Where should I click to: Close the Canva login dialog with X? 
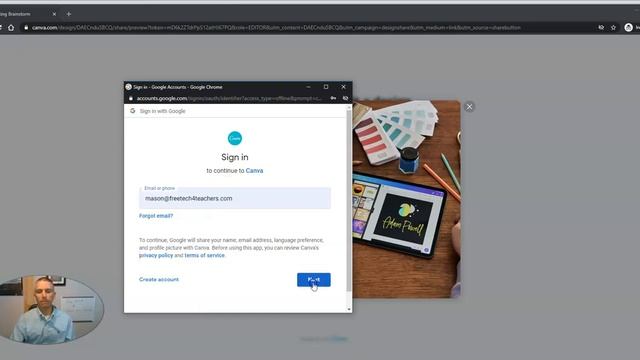click(x=469, y=107)
